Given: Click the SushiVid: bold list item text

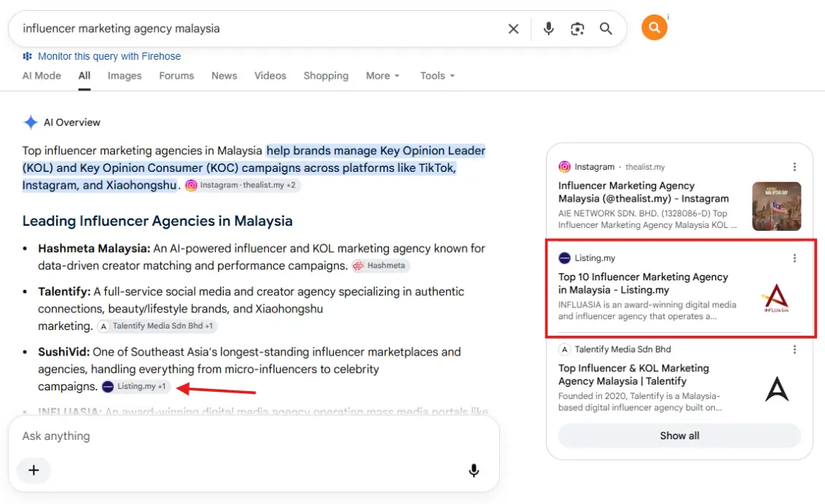Looking at the screenshot, I should pos(63,352).
